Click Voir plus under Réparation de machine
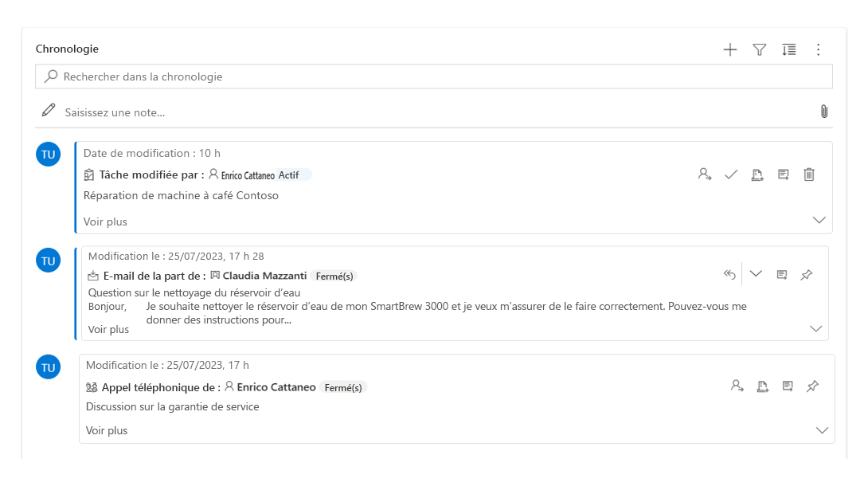Image resolution: width=868 pixels, height=498 pixels. pyautogui.click(x=105, y=222)
